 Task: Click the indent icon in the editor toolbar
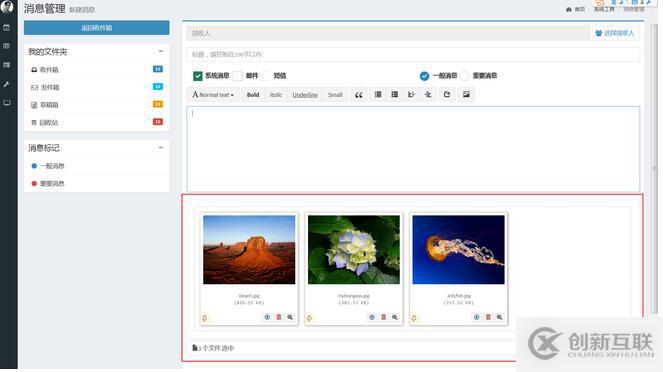click(x=427, y=95)
